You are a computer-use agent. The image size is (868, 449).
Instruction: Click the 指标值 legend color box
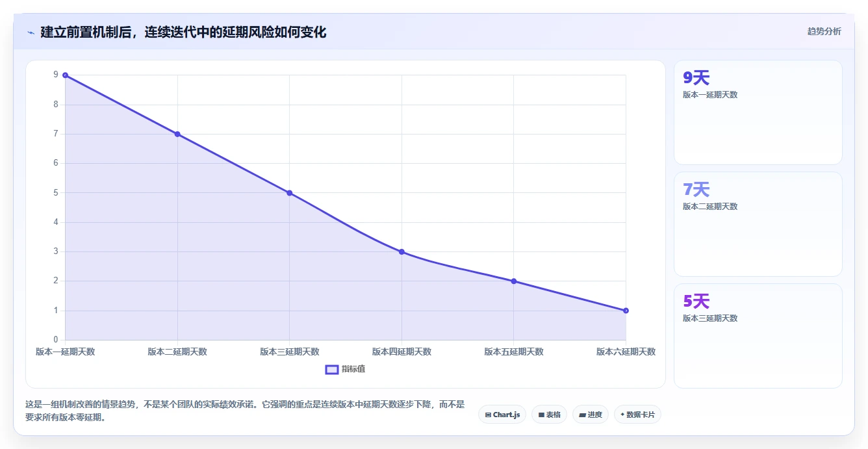pos(331,369)
